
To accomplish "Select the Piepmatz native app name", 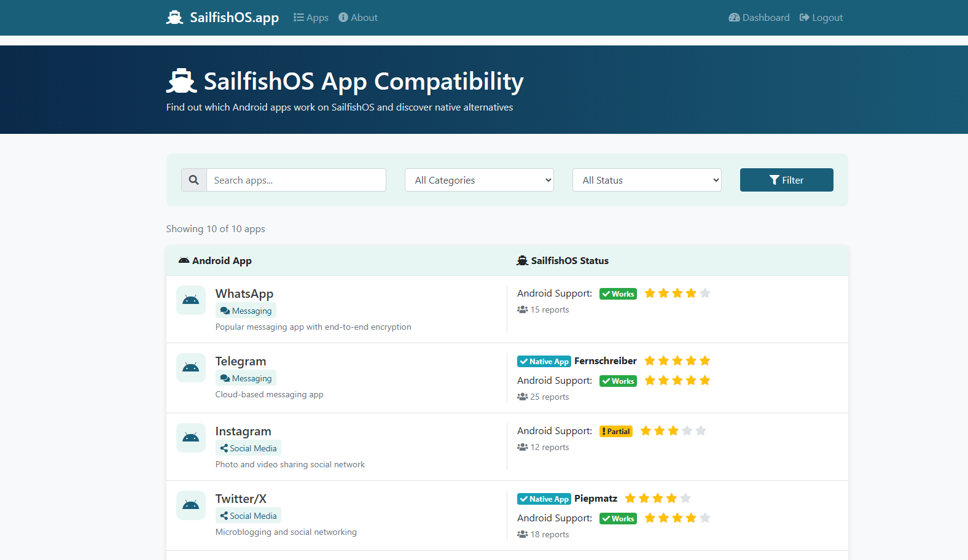I will pyautogui.click(x=595, y=499).
